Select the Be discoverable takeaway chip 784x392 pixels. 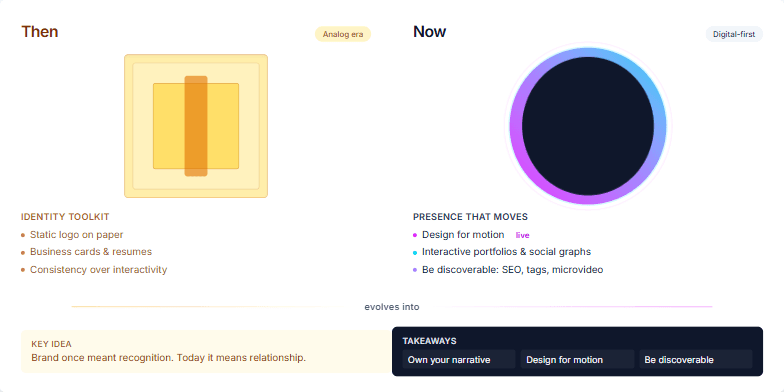696,360
